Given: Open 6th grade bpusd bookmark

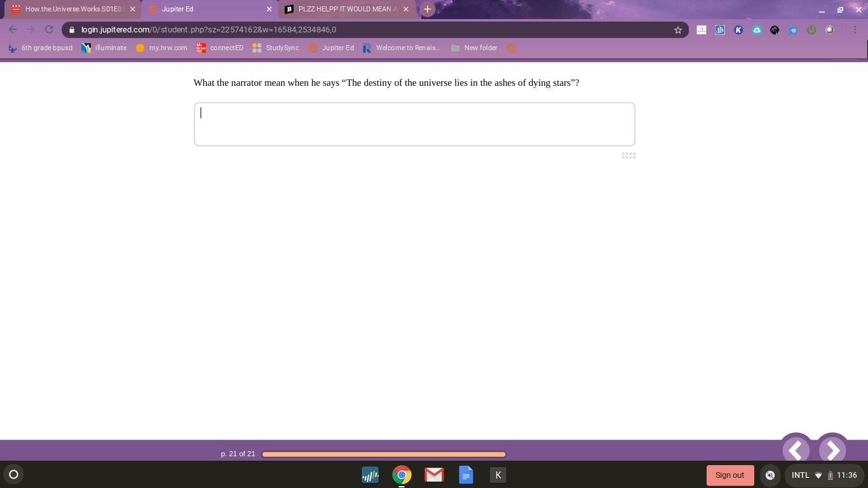Looking at the screenshot, I should (x=40, y=48).
